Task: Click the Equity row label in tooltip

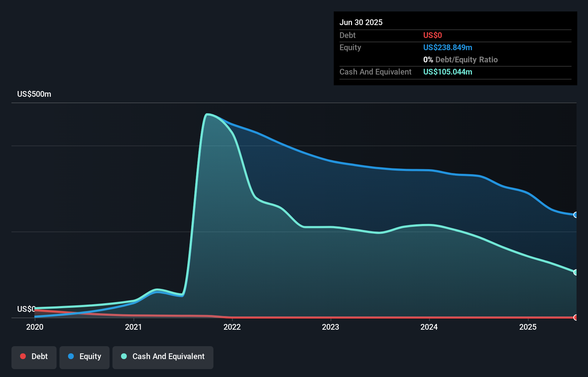Action: coord(350,47)
